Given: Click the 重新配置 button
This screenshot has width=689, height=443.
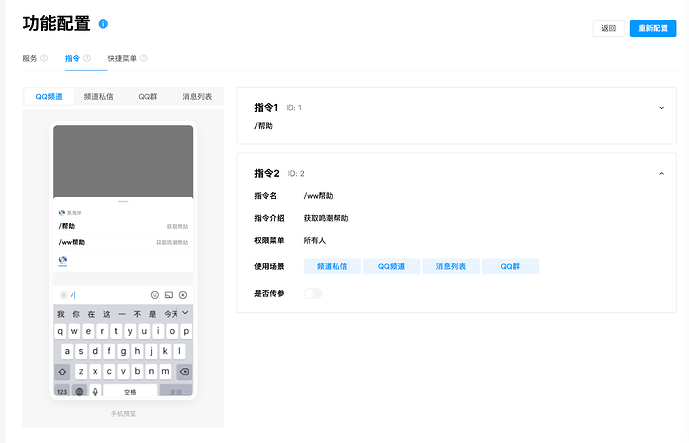Looking at the screenshot, I should click(653, 29).
